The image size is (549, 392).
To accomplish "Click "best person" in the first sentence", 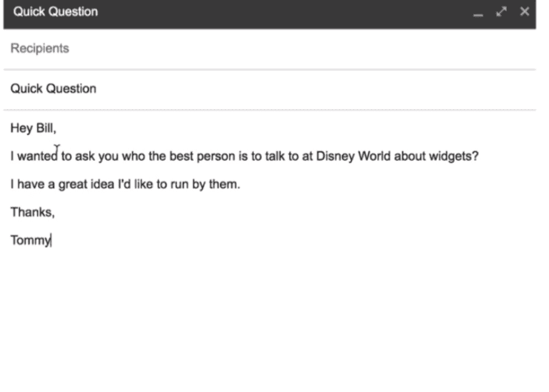I will tap(202, 156).
